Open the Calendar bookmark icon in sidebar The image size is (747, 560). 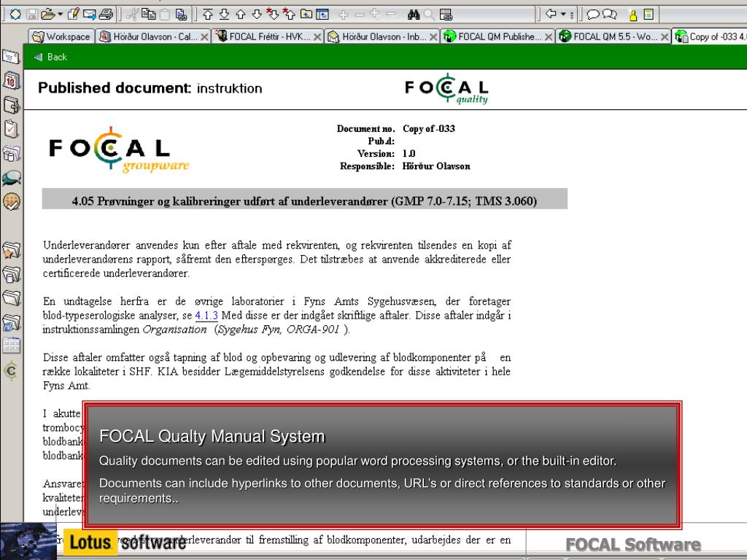tap(11, 80)
